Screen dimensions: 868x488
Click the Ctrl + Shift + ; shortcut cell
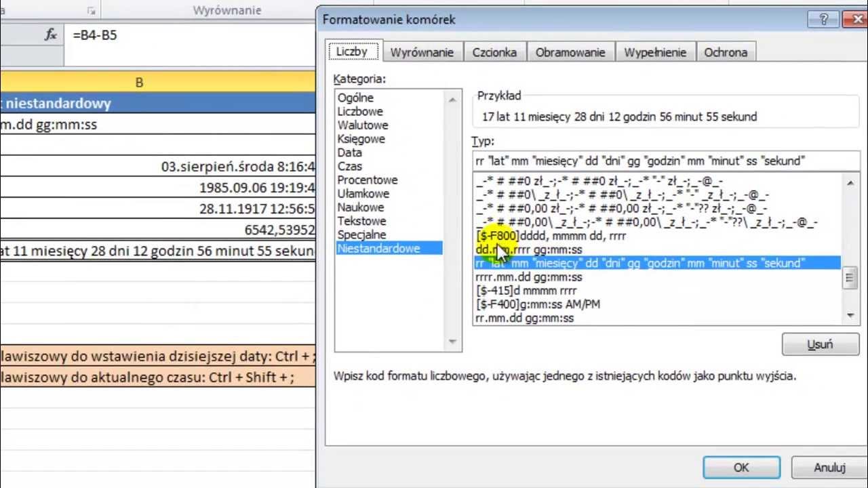point(157,377)
